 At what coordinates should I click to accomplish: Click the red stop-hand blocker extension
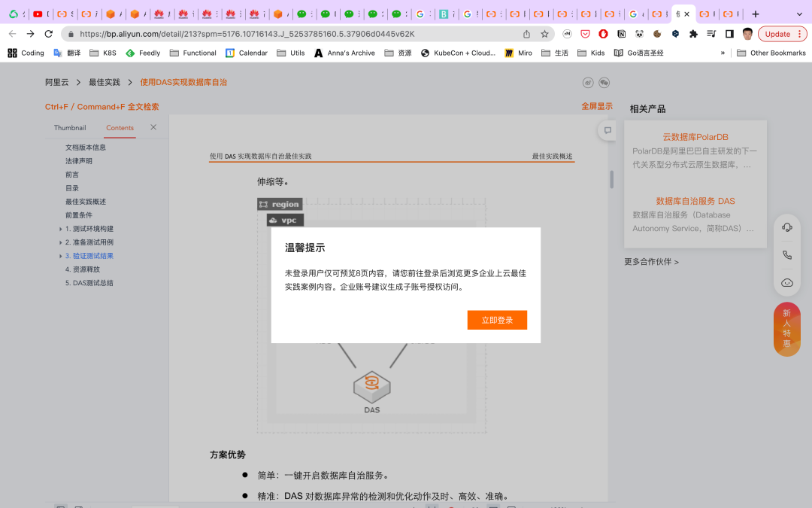coord(603,34)
